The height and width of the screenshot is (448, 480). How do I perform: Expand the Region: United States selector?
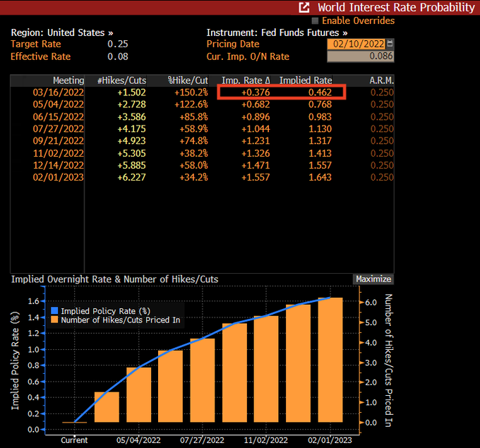coord(61,32)
